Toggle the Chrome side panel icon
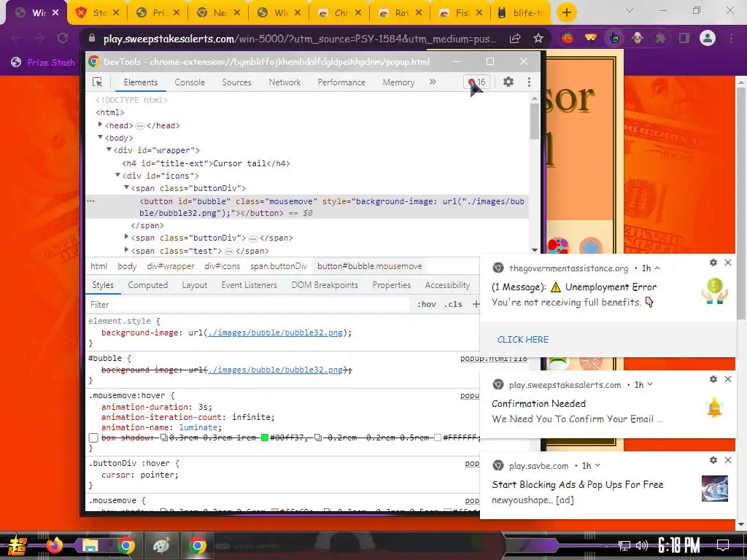This screenshot has width=747, height=560. click(x=684, y=38)
